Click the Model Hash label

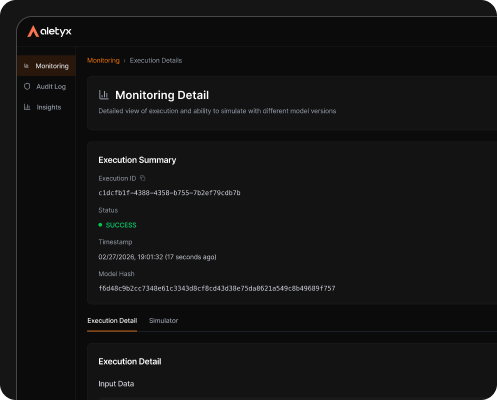(x=116, y=274)
